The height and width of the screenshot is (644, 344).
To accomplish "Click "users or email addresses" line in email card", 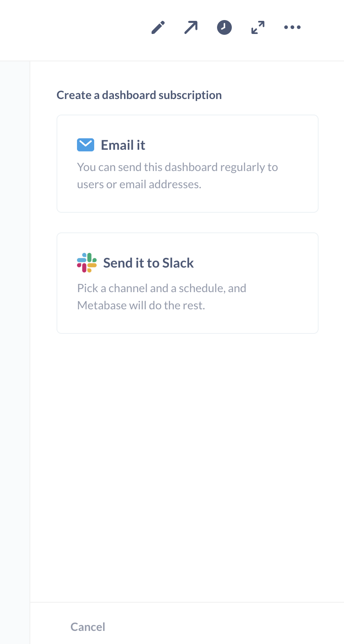I will (139, 185).
